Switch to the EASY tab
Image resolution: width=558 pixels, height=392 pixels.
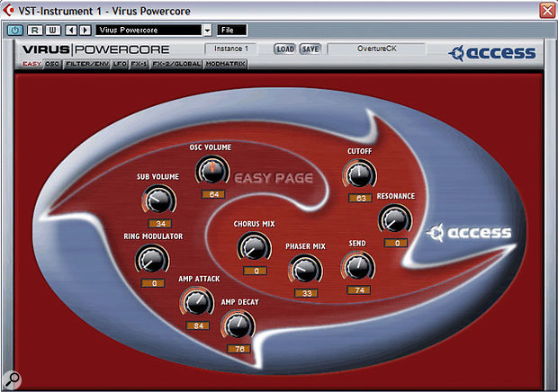[x=32, y=64]
